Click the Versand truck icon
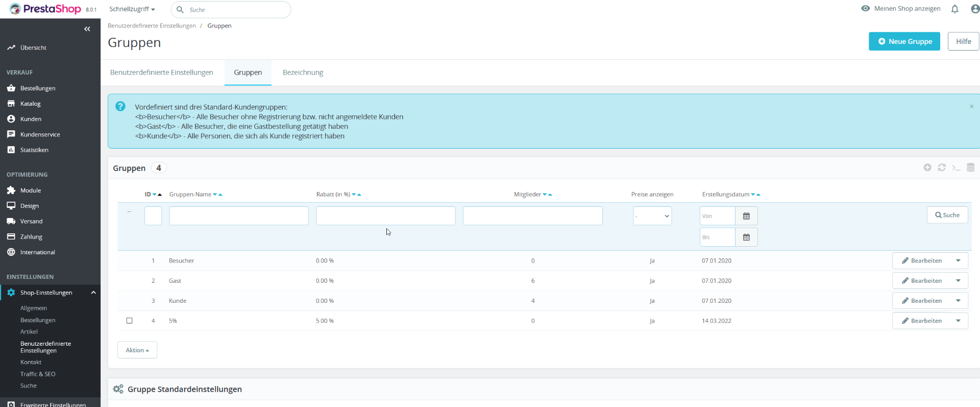The image size is (980, 407). click(x=11, y=221)
